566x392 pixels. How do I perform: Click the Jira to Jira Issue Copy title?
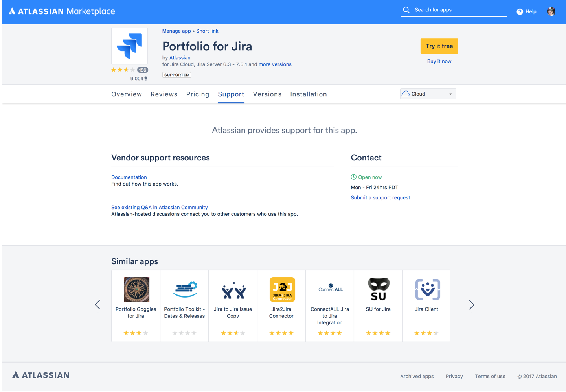point(233,313)
